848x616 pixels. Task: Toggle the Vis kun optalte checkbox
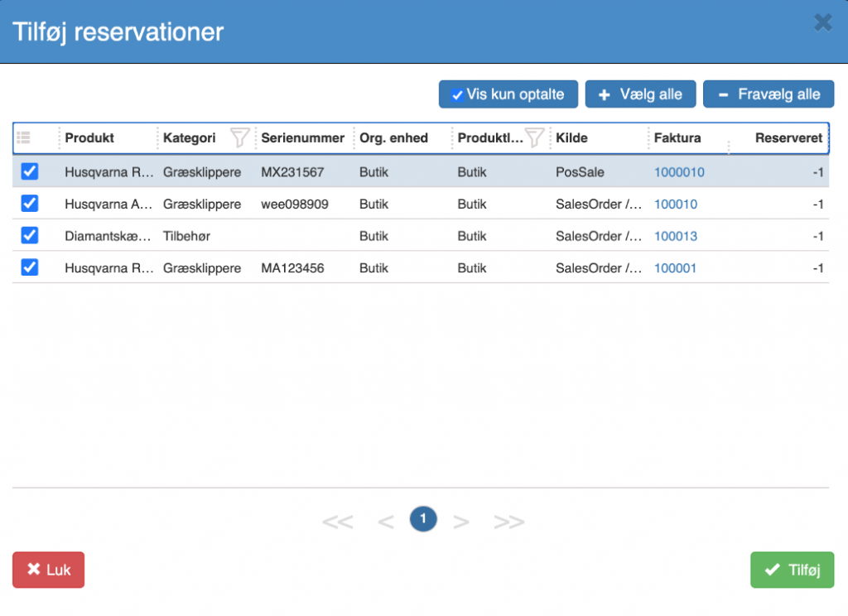click(457, 95)
